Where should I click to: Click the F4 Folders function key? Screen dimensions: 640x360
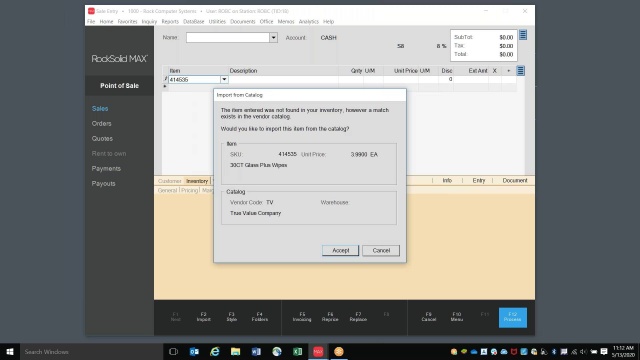pos(260,317)
